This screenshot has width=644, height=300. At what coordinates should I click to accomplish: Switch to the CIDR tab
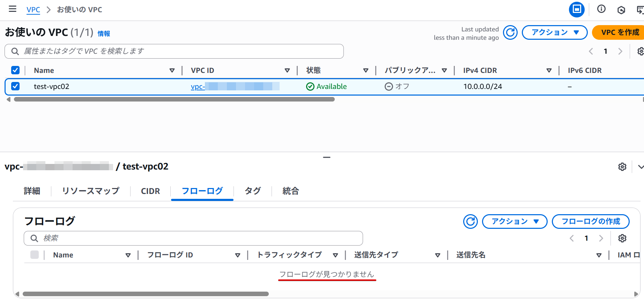pyautogui.click(x=150, y=191)
